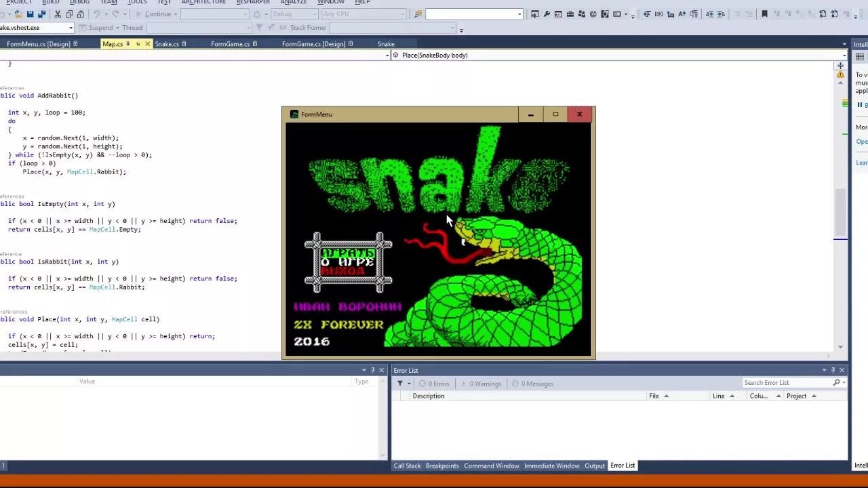The width and height of the screenshot is (868, 488).
Task: Pin the Map.cs tab
Action: coord(138,44)
